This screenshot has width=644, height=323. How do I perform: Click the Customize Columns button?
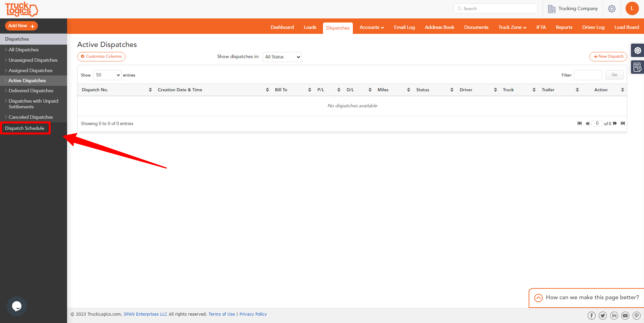pyautogui.click(x=101, y=57)
